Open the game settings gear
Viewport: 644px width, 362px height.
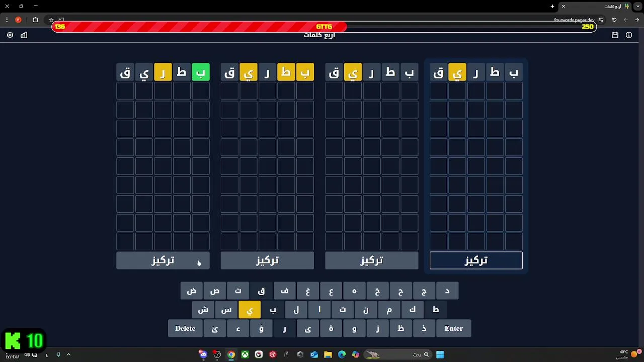point(10,35)
